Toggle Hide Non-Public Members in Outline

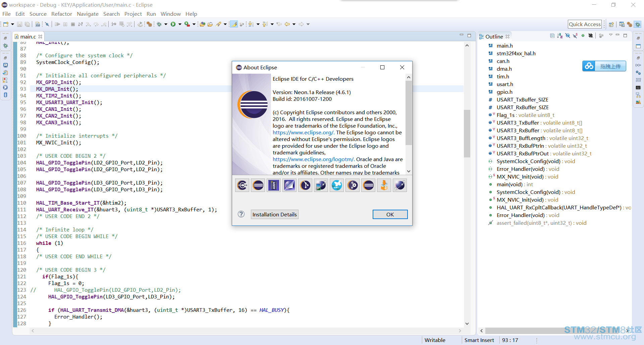pos(583,36)
